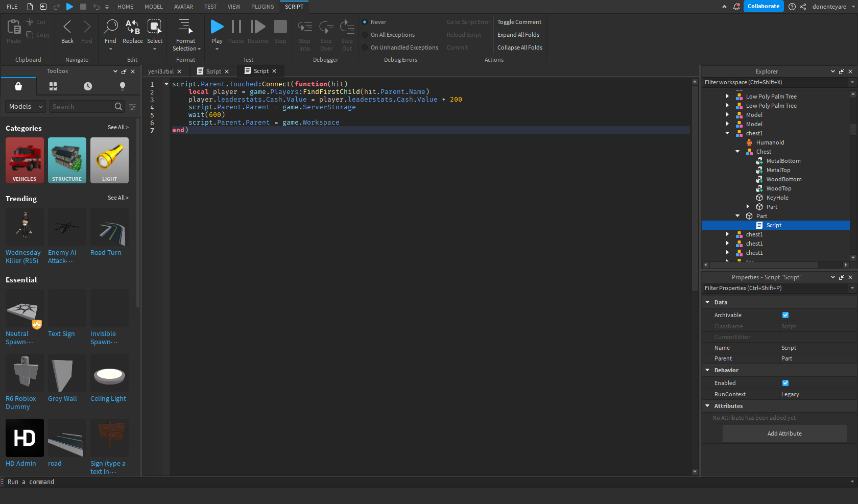Switch to the MODEL ribbon tab
Viewport: 858px width, 504px height.
(154, 7)
